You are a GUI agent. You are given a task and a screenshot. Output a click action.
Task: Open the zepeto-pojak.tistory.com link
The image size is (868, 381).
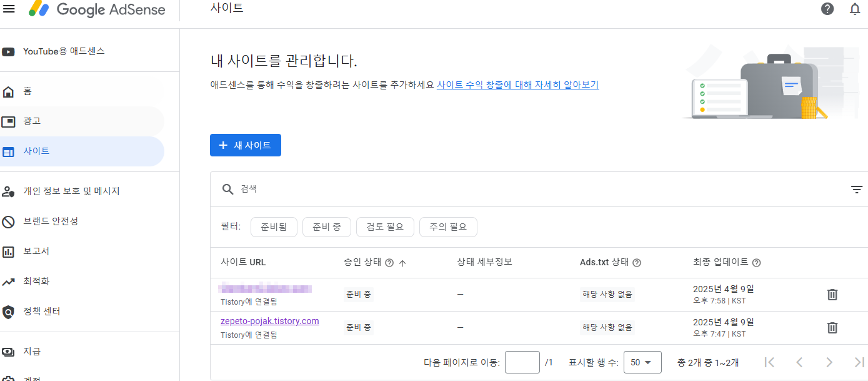click(270, 321)
